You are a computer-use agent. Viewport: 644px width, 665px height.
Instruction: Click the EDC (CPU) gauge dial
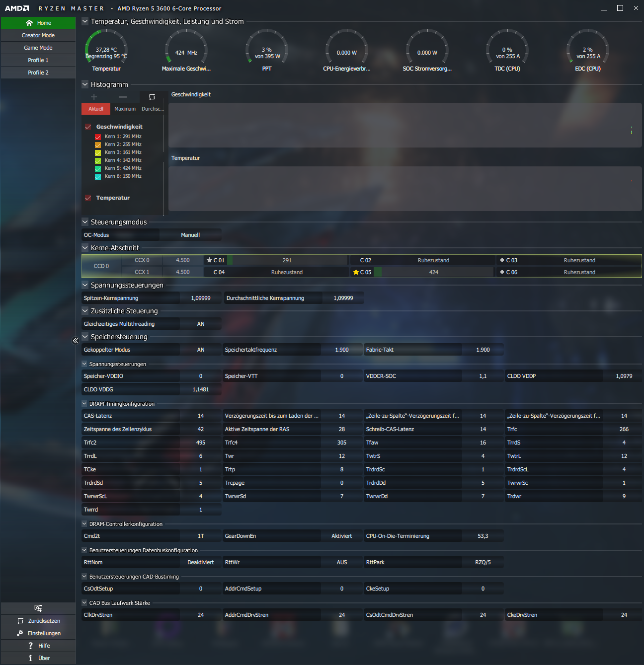[588, 47]
